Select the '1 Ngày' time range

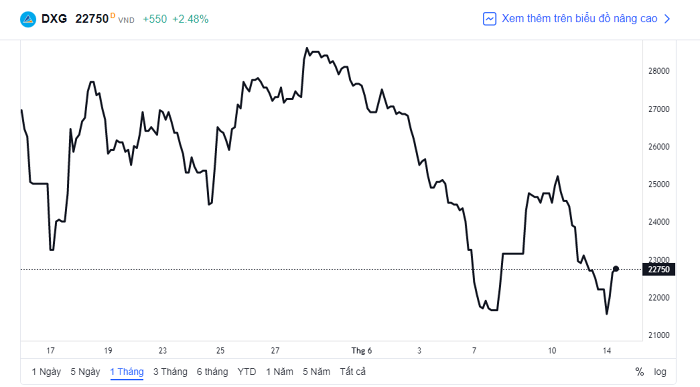pyautogui.click(x=46, y=372)
